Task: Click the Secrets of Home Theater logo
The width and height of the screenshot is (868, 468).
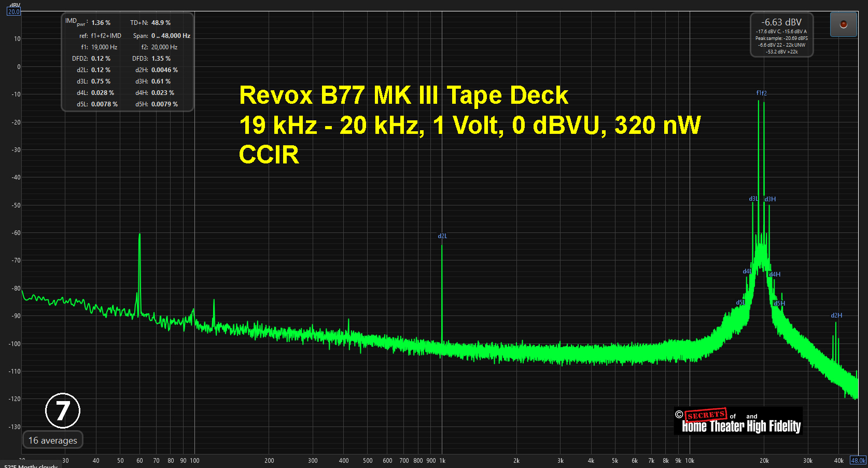Action: point(738,421)
